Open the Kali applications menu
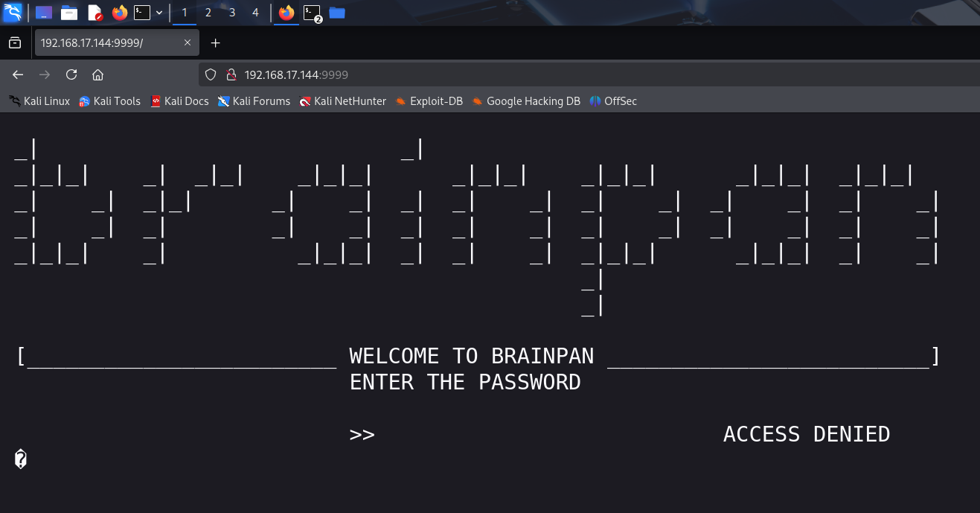Screen dimensions: 980x513 tap(13, 13)
